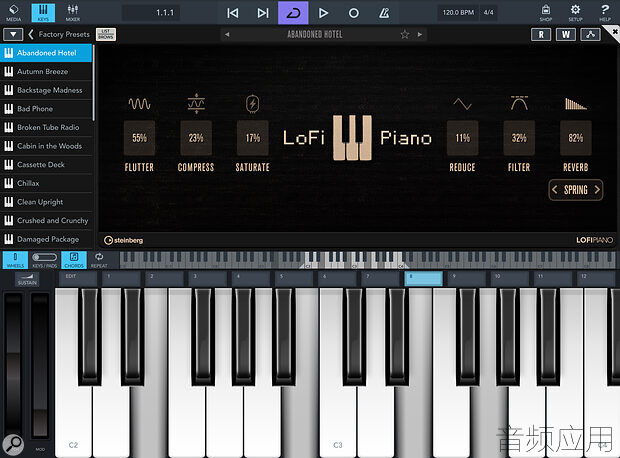Image resolution: width=620 pixels, height=458 pixels.
Task: Toggle the Wheels display
Action: coord(15,260)
